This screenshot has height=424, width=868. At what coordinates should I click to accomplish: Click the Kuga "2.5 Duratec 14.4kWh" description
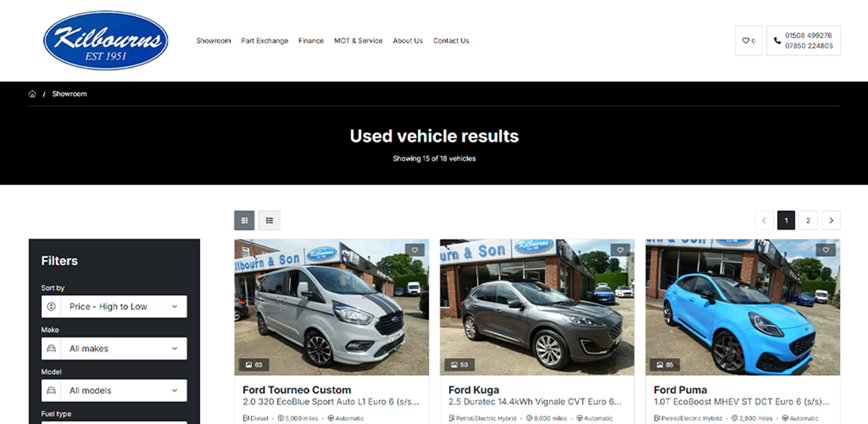(x=535, y=402)
